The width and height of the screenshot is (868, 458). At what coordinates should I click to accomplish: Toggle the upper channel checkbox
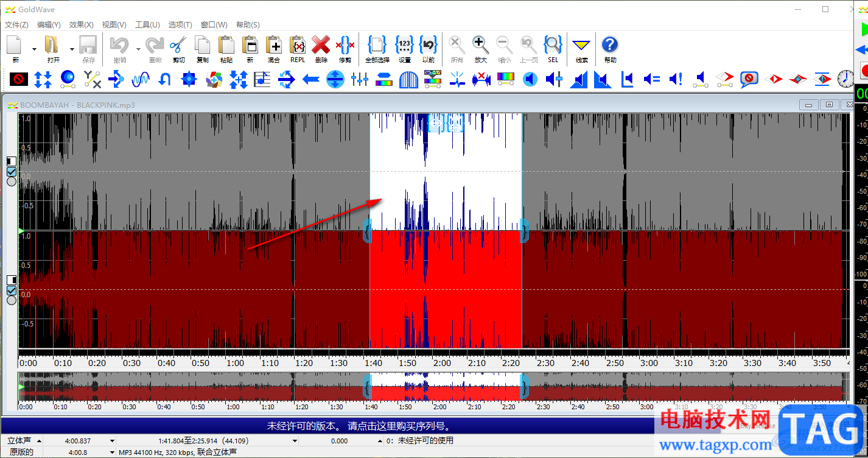click(x=12, y=171)
